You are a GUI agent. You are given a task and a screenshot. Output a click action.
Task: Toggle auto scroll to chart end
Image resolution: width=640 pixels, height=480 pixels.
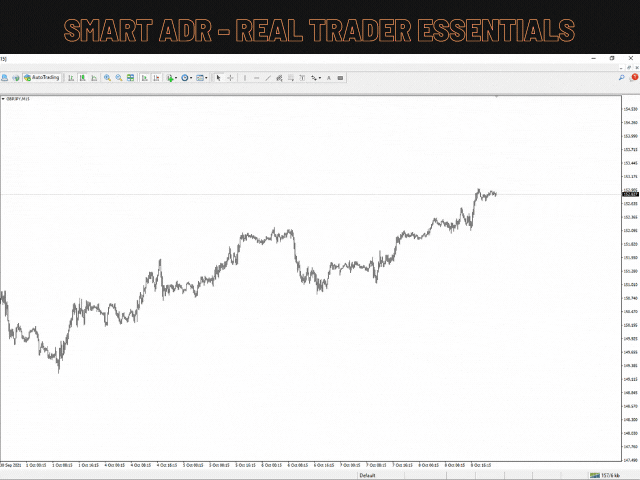[x=144, y=78]
